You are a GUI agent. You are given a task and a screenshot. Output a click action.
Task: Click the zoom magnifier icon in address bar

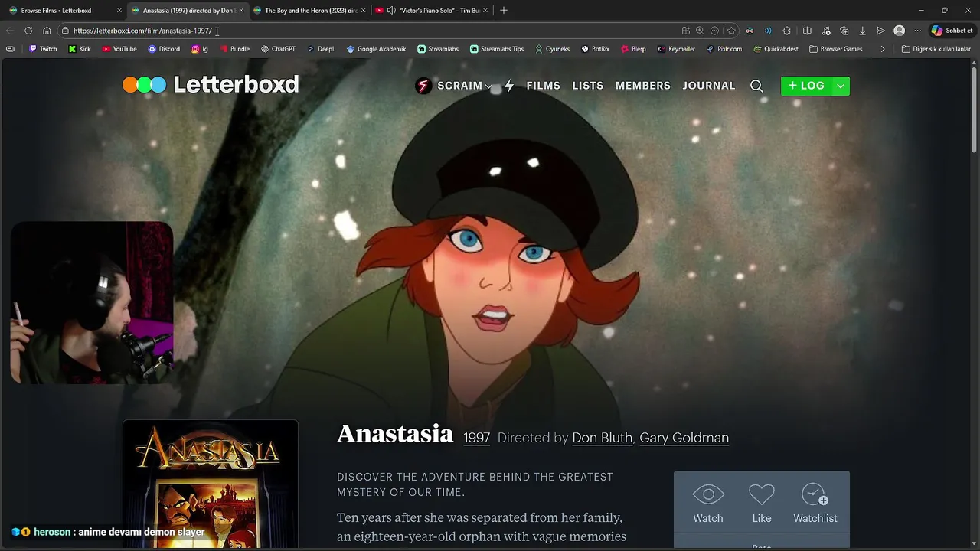(x=700, y=31)
